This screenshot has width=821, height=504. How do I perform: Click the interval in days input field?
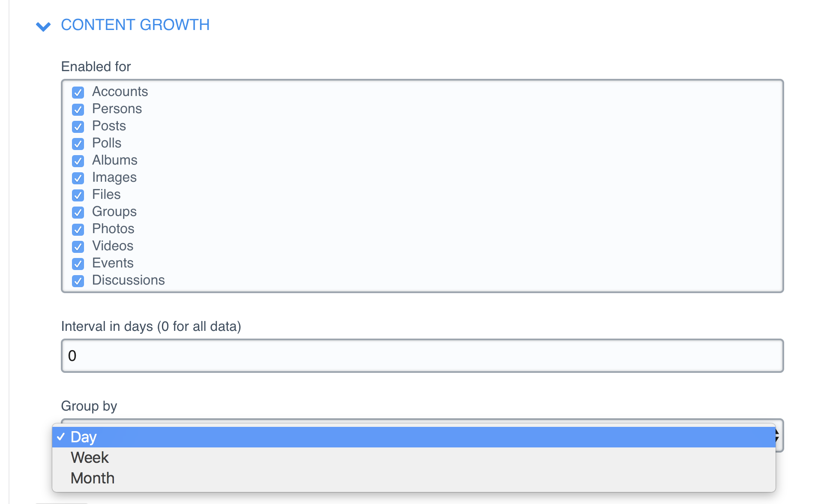click(x=422, y=356)
